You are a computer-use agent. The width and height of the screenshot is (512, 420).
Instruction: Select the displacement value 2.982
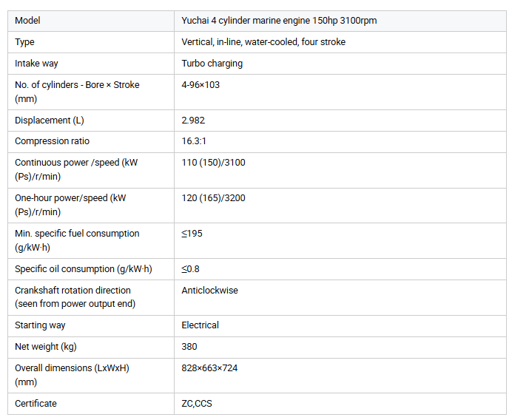click(x=193, y=121)
